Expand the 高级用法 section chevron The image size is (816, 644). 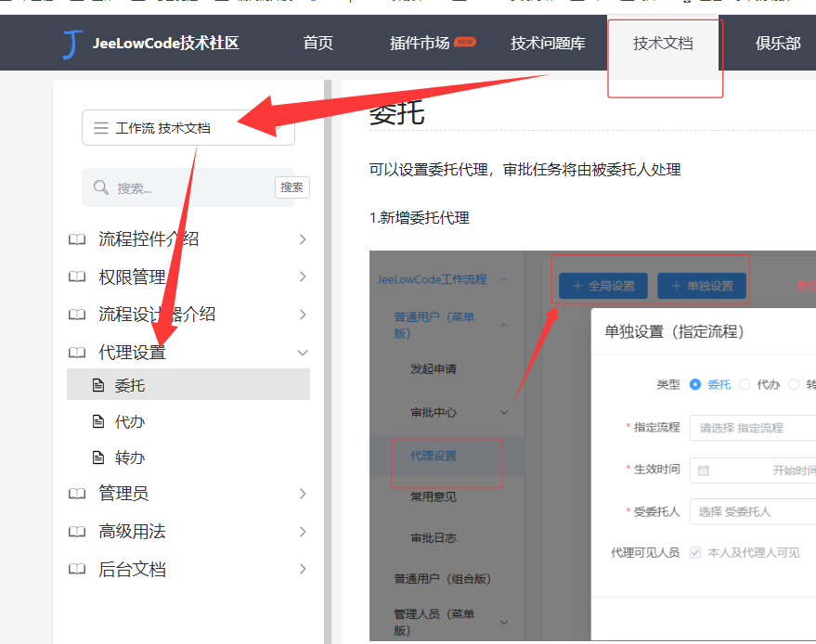[x=302, y=532]
